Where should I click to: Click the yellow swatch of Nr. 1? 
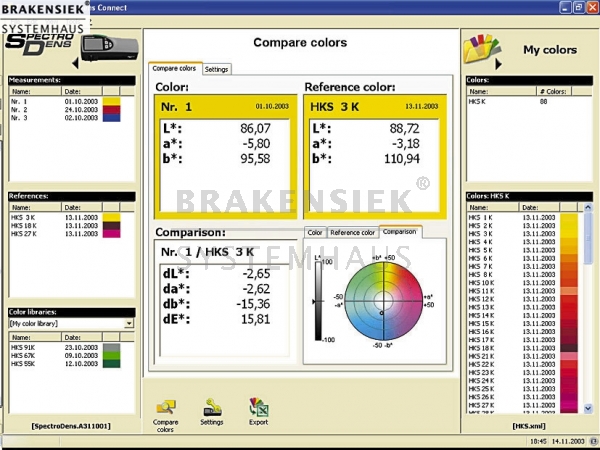point(111,102)
